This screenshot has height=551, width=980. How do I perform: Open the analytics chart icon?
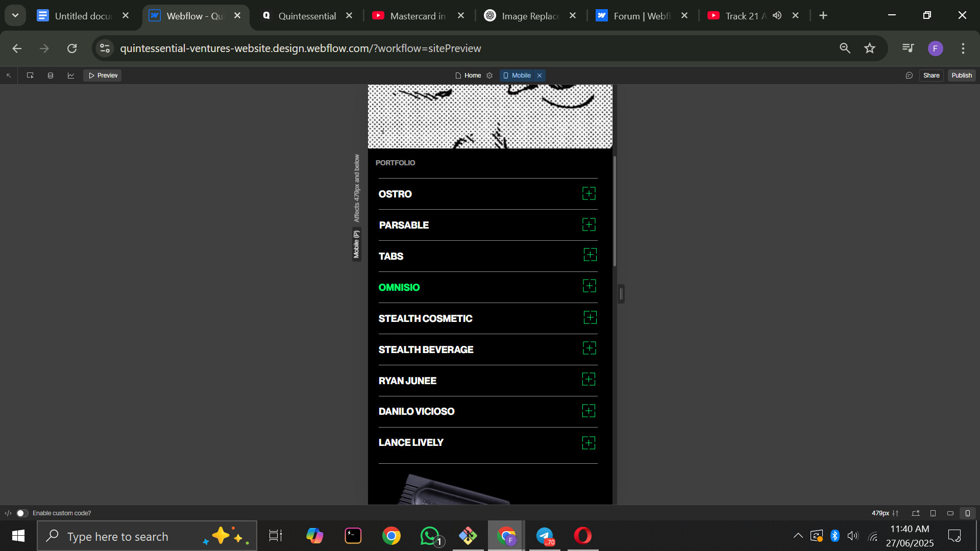pyautogui.click(x=71, y=76)
